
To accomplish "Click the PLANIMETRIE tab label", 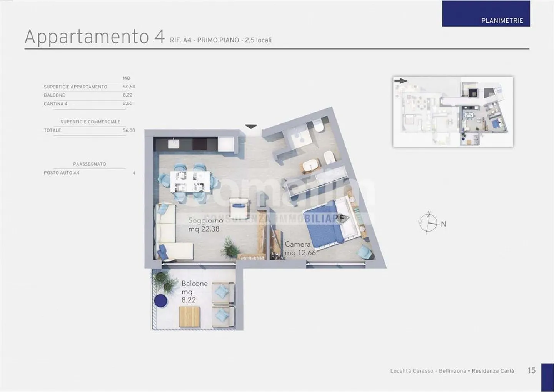I will pos(502,21).
